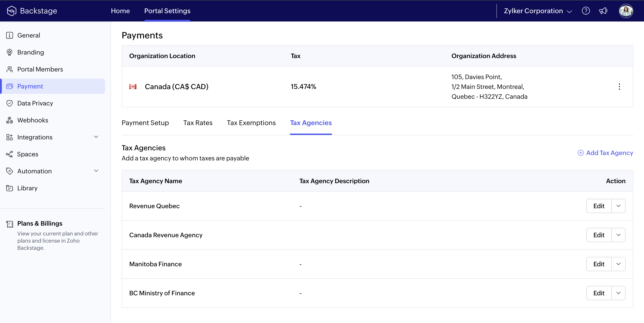Click the Branding badge icon

(9, 52)
